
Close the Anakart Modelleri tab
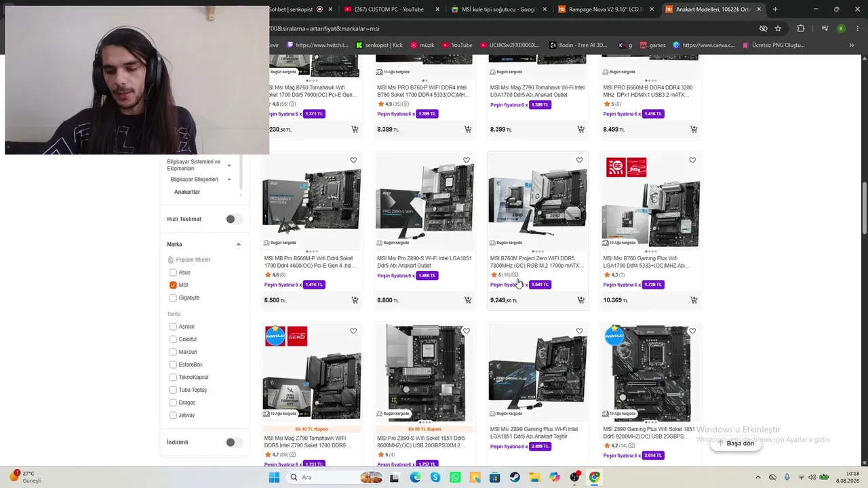[759, 9]
